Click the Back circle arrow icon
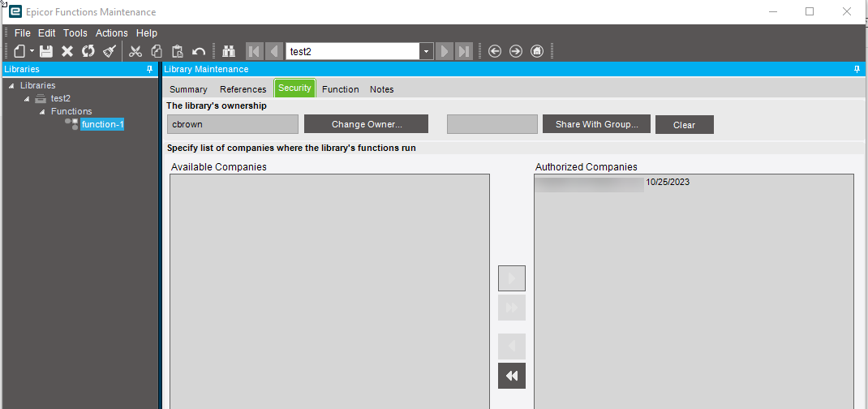Screen dimensions: 868x409 (495, 51)
